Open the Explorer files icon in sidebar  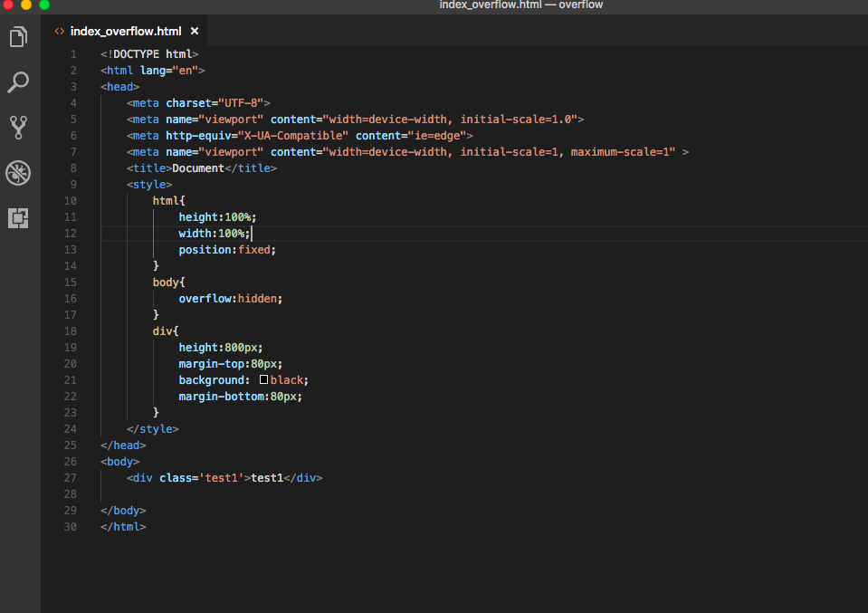18,37
